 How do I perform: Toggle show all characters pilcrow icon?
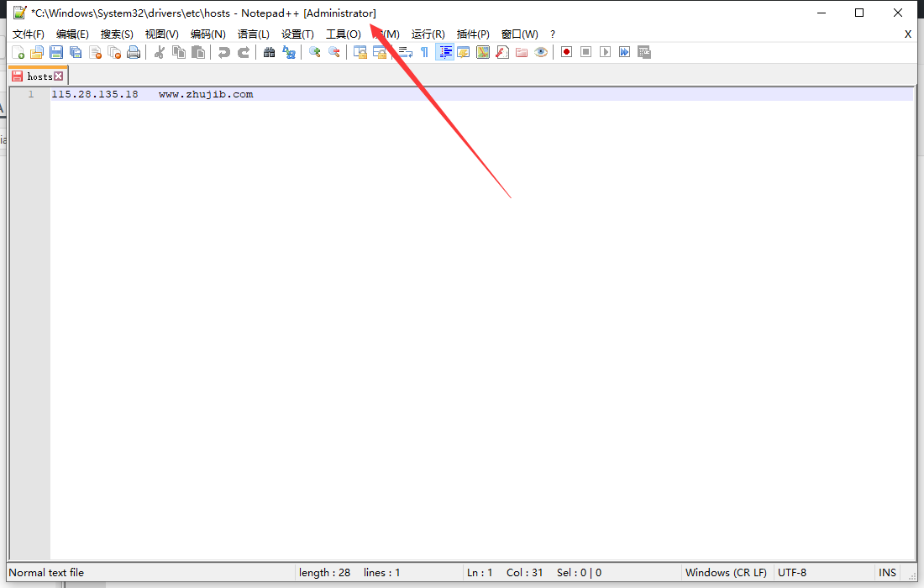pos(424,52)
